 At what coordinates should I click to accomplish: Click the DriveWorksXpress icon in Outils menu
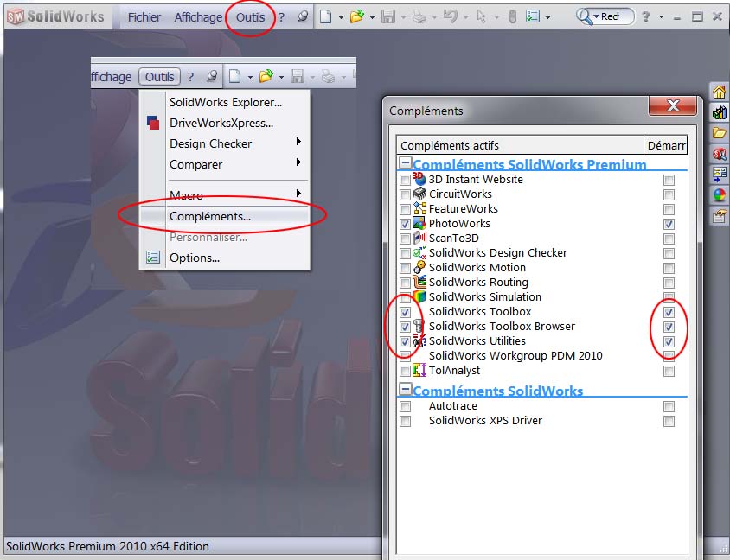[x=153, y=123]
